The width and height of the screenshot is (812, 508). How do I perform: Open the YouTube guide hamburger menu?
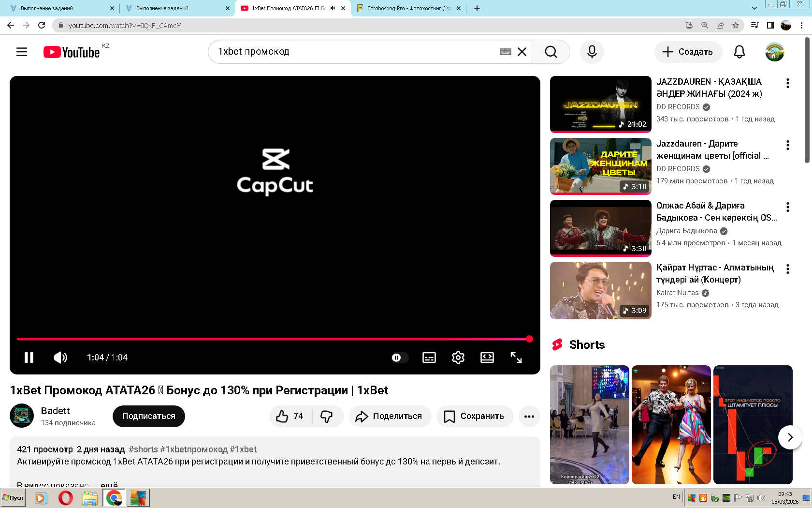click(22, 52)
